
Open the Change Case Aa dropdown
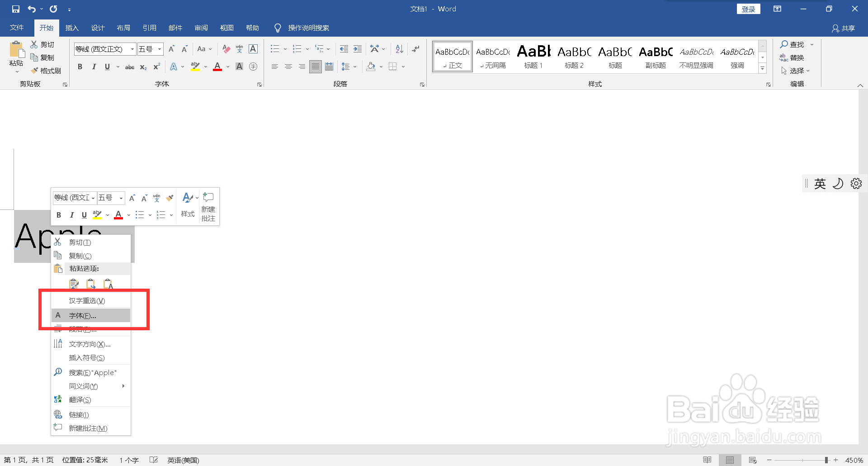204,49
